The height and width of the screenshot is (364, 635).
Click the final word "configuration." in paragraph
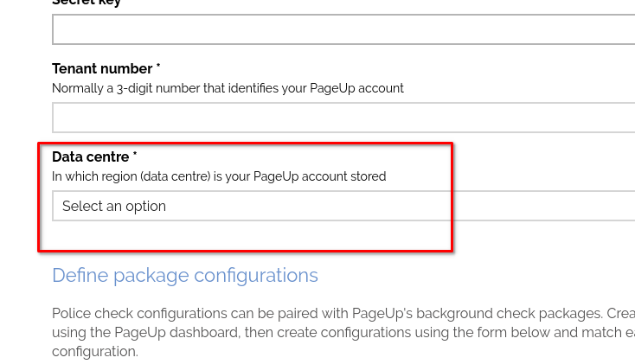coord(95,352)
